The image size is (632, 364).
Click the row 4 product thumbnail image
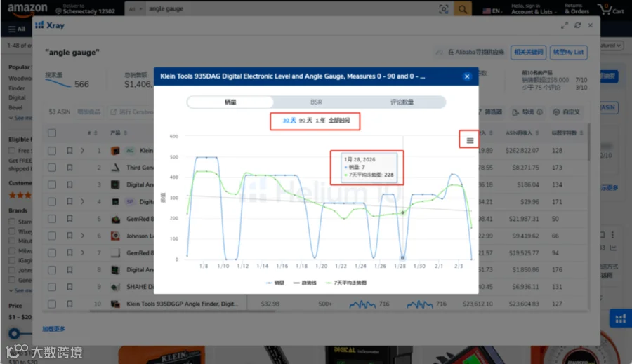coord(115,201)
